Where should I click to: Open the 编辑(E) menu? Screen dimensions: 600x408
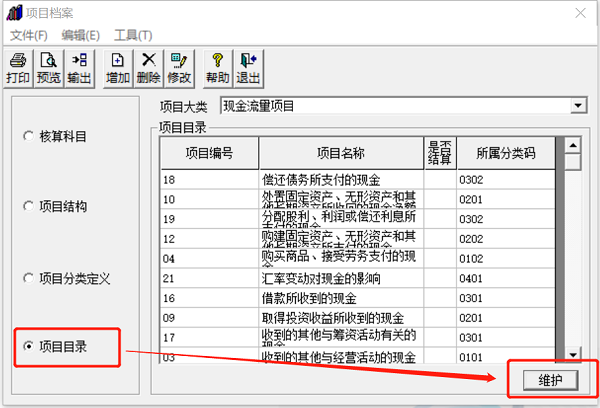tap(81, 36)
